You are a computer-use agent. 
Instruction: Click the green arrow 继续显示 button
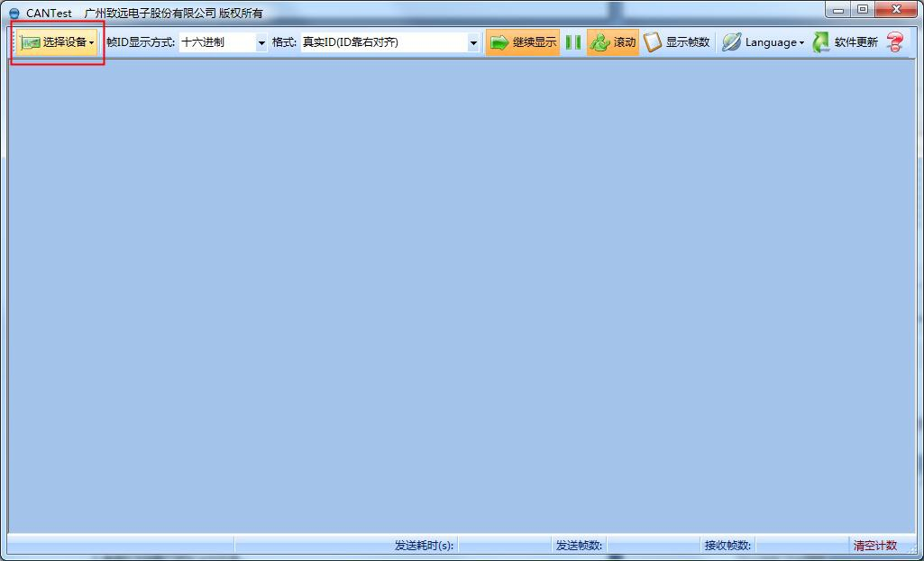(x=523, y=42)
